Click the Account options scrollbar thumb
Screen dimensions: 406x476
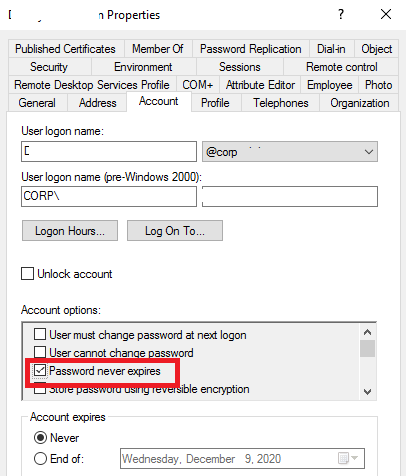pyautogui.click(x=368, y=349)
